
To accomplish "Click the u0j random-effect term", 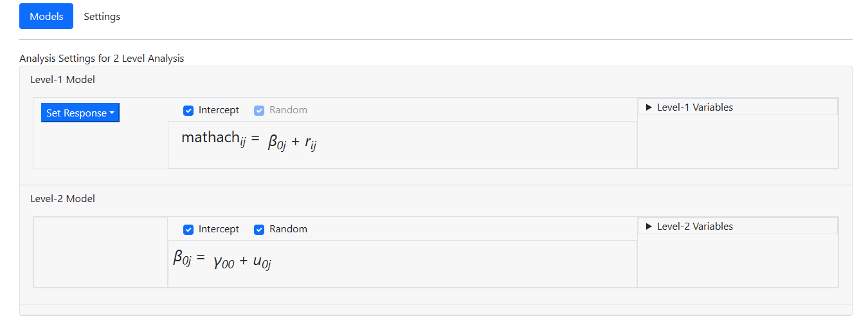I will click(262, 261).
